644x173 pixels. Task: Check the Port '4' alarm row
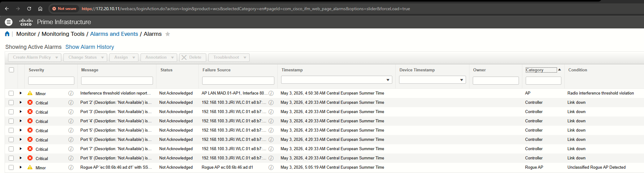11,121
